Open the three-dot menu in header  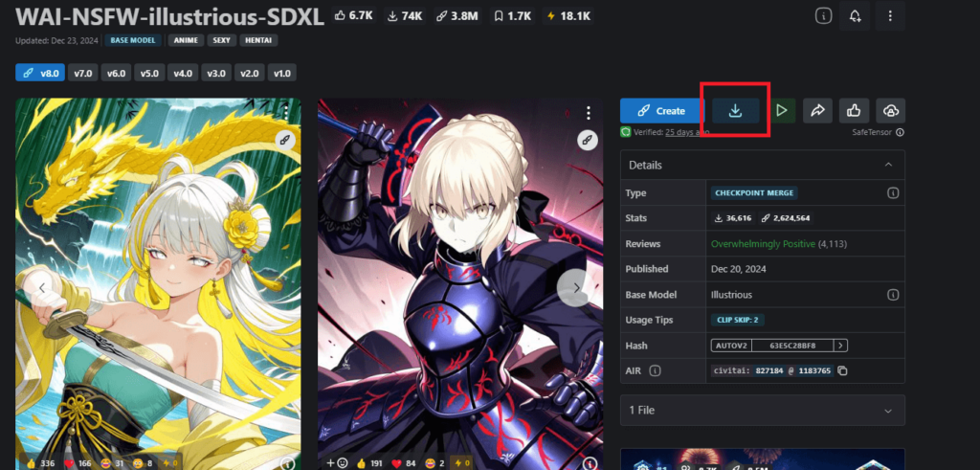tap(890, 16)
